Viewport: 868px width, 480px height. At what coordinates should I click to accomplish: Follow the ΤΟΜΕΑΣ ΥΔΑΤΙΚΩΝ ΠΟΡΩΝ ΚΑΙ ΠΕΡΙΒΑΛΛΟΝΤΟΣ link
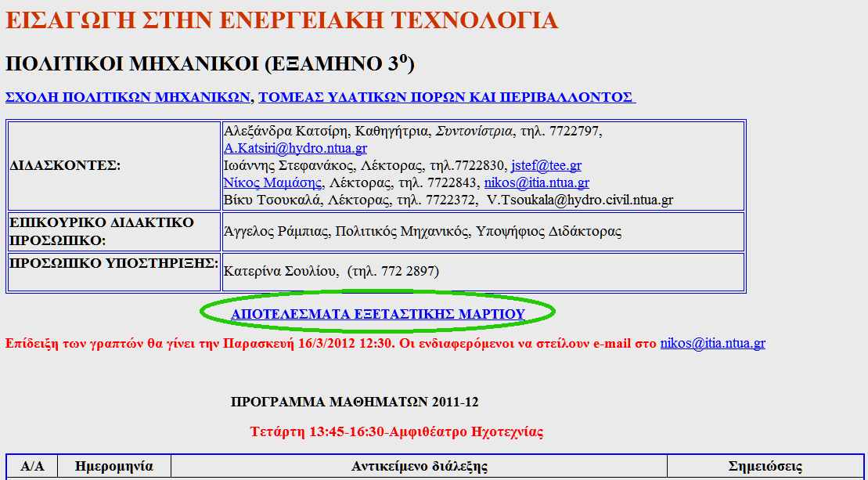tap(446, 97)
